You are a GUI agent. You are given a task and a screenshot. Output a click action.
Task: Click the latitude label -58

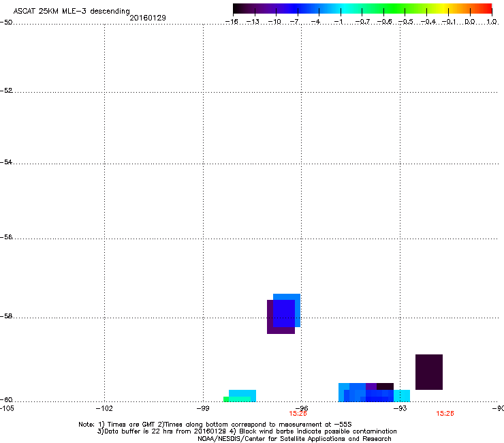pyautogui.click(x=6, y=316)
